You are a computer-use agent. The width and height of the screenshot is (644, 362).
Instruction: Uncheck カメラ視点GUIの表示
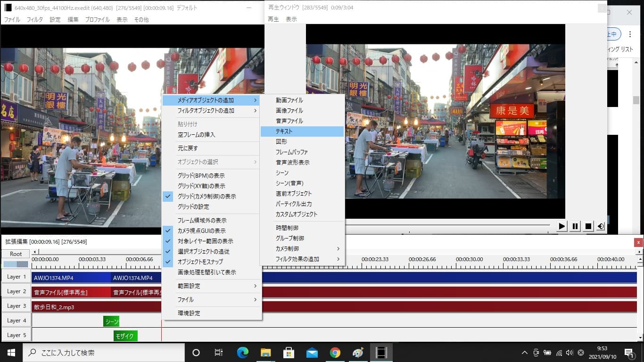[x=201, y=230]
